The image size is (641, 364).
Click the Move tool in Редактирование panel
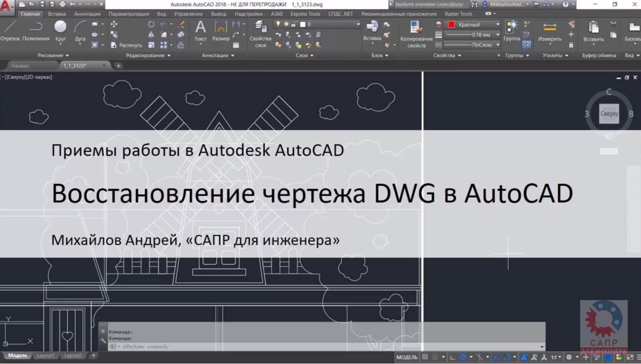pos(114,24)
